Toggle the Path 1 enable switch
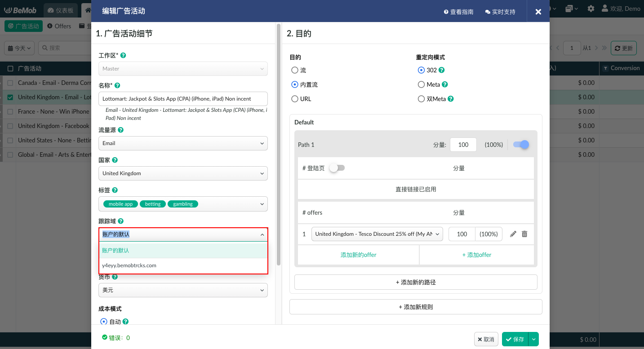 [x=521, y=145]
